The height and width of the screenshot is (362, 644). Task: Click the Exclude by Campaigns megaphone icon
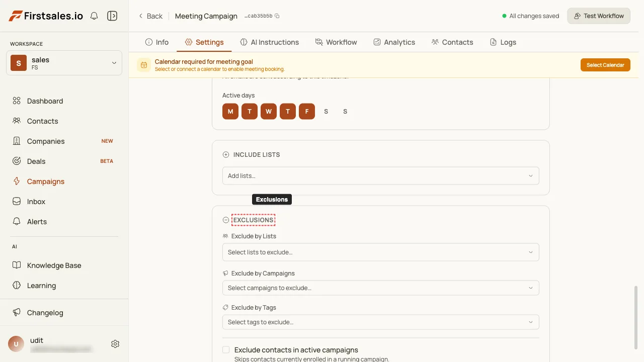(x=225, y=274)
